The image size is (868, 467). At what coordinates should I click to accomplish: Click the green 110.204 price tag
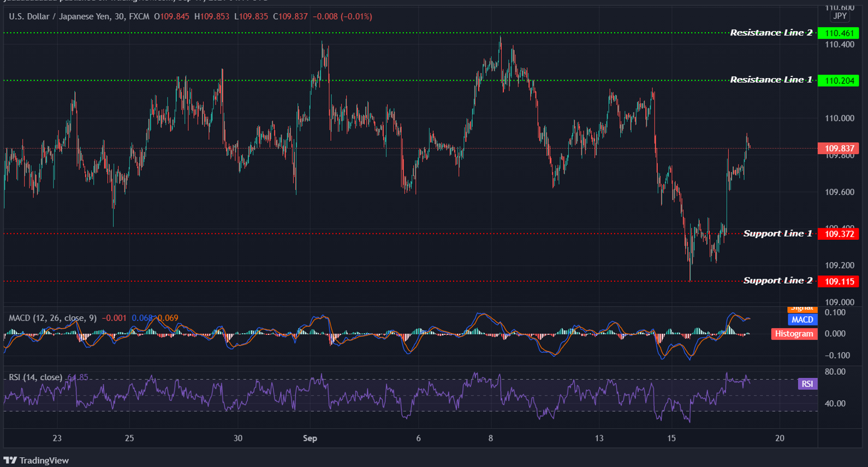click(839, 81)
